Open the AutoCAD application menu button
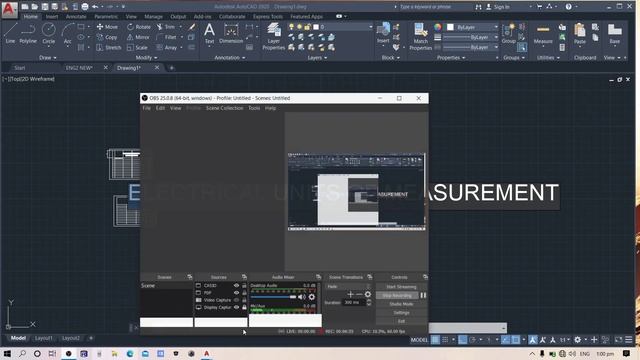Screen dimensions: 640x360 coord(9,9)
